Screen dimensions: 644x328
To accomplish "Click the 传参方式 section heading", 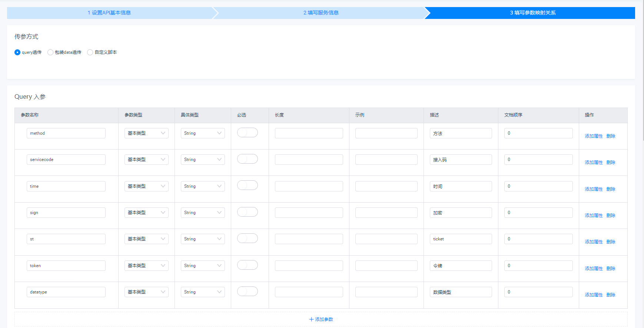I will 26,36.
